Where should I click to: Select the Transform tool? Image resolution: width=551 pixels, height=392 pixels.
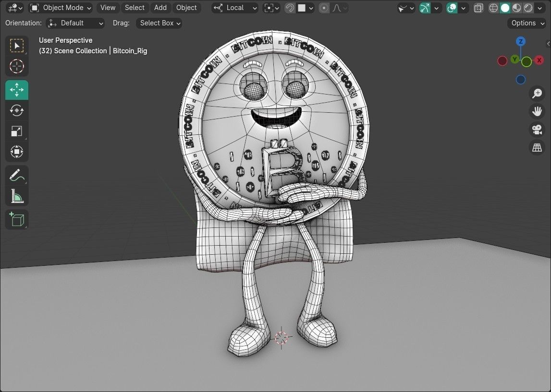tap(16, 152)
